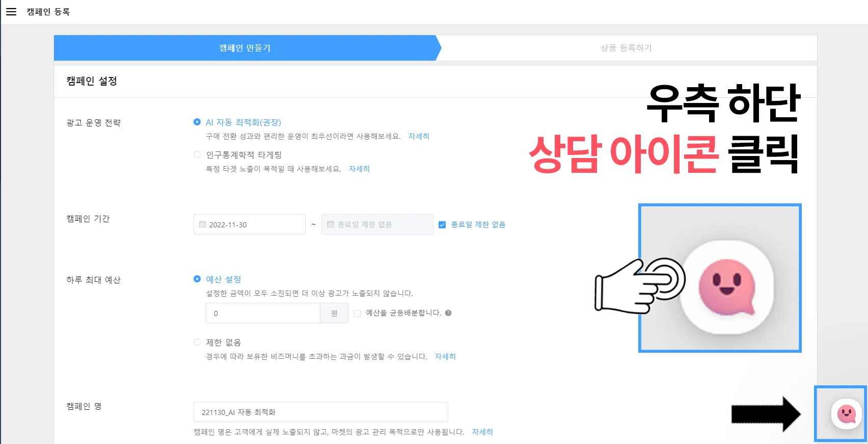The image size is (868, 444).
Task: Uncheck the 종료일 제한 없음 checkbox
Action: coord(442,225)
